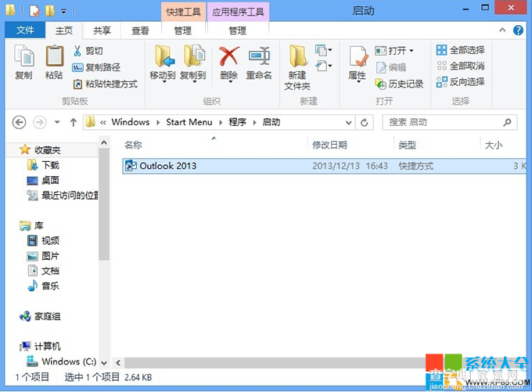The width and height of the screenshot is (532, 392).
Task: Switch to the Share (共享) tab
Action: [x=102, y=31]
